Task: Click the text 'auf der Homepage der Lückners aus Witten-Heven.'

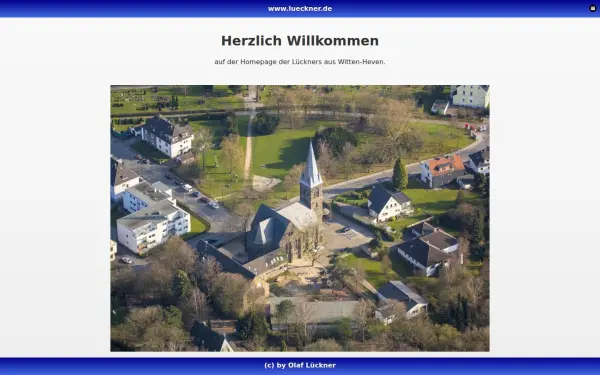Action: click(x=300, y=62)
